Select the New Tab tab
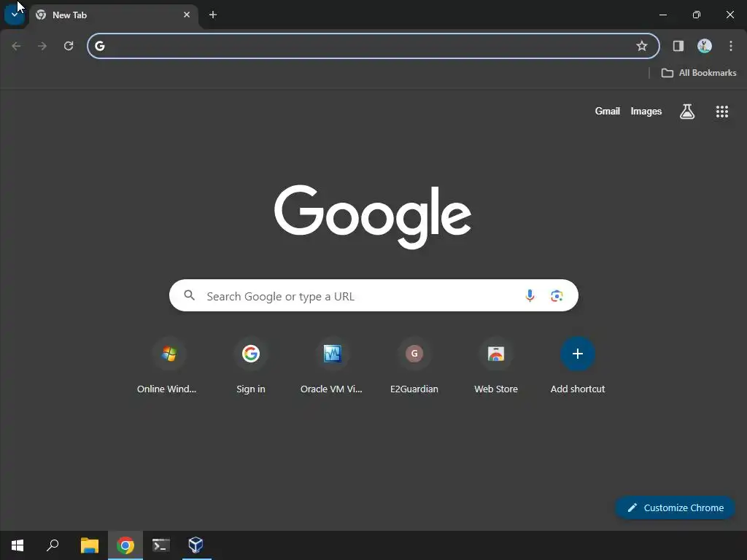Image resolution: width=747 pixels, height=560 pixels. point(113,15)
